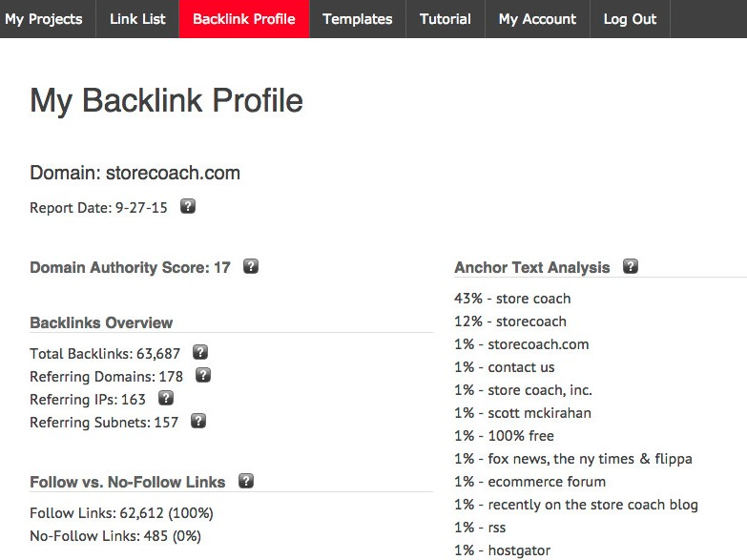This screenshot has width=747, height=560.
Task: Select anchor row 1% - storecoach.com
Action: 522,344
